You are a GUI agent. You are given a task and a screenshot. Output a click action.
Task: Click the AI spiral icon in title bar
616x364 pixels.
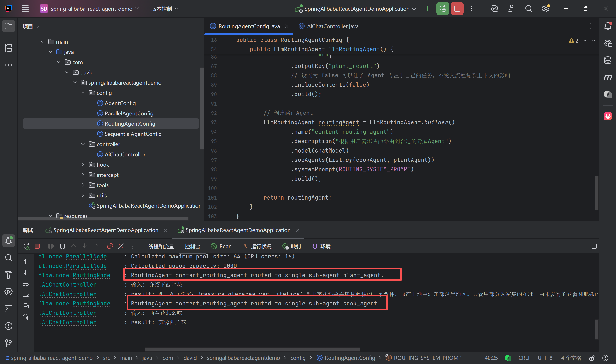[494, 9]
